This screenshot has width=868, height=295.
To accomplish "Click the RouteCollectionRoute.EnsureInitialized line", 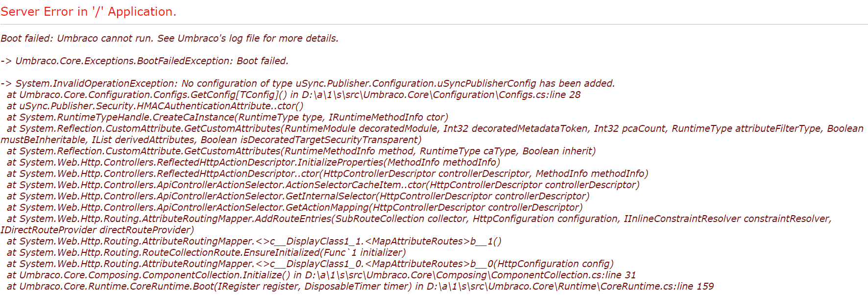I will click(206, 252).
